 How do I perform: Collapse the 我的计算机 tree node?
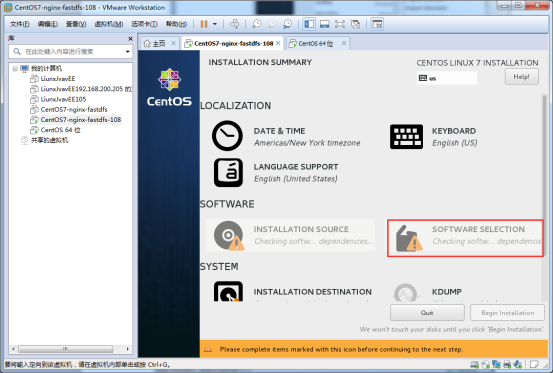point(15,68)
